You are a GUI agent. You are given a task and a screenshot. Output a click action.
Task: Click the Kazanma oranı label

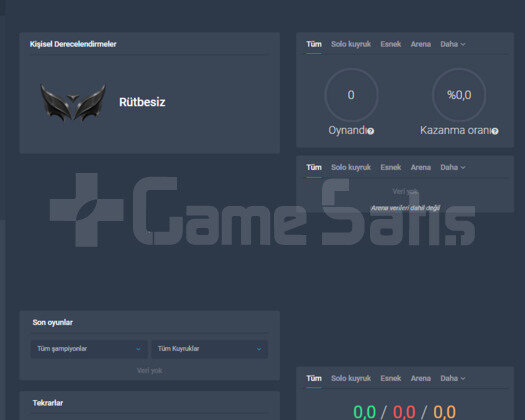point(456,130)
